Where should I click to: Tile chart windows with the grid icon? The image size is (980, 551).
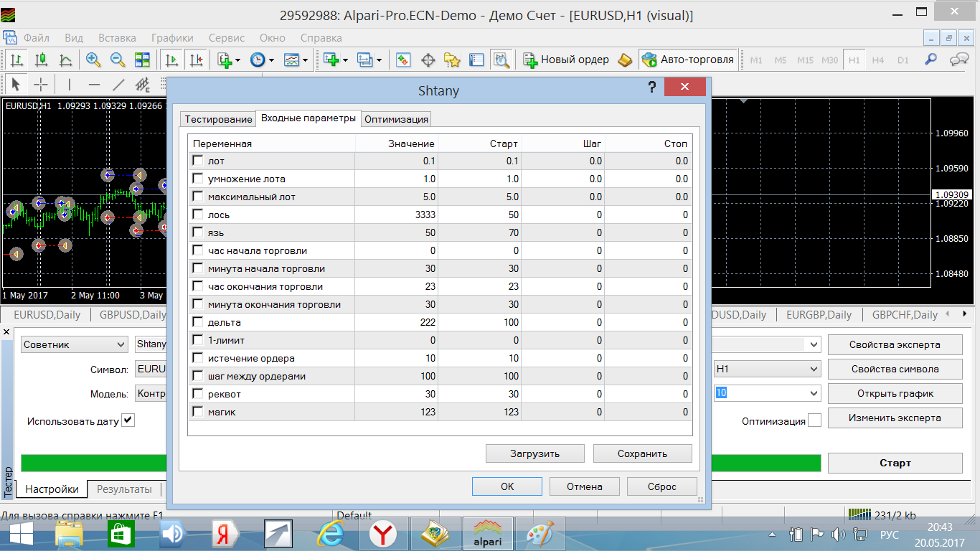click(142, 60)
